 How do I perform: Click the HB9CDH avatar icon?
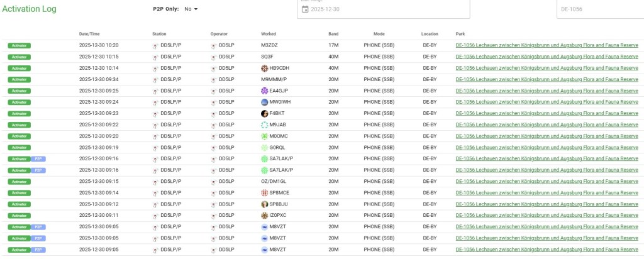pyautogui.click(x=265, y=68)
